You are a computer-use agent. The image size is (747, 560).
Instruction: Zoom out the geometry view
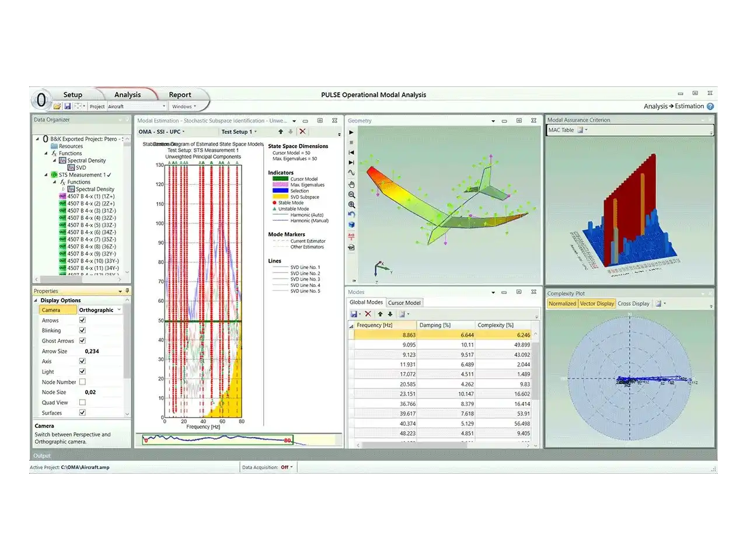(351, 195)
